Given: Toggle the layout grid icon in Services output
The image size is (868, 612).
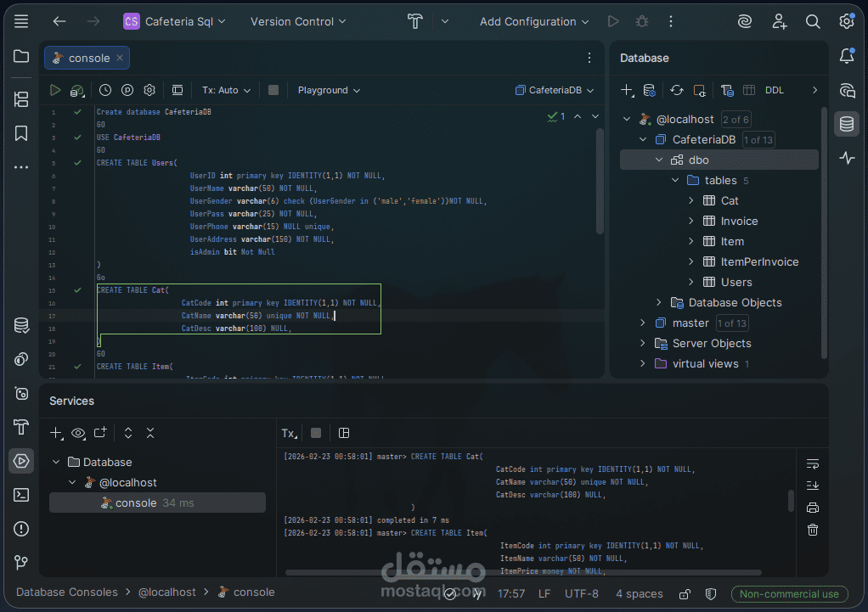Looking at the screenshot, I should [x=344, y=433].
